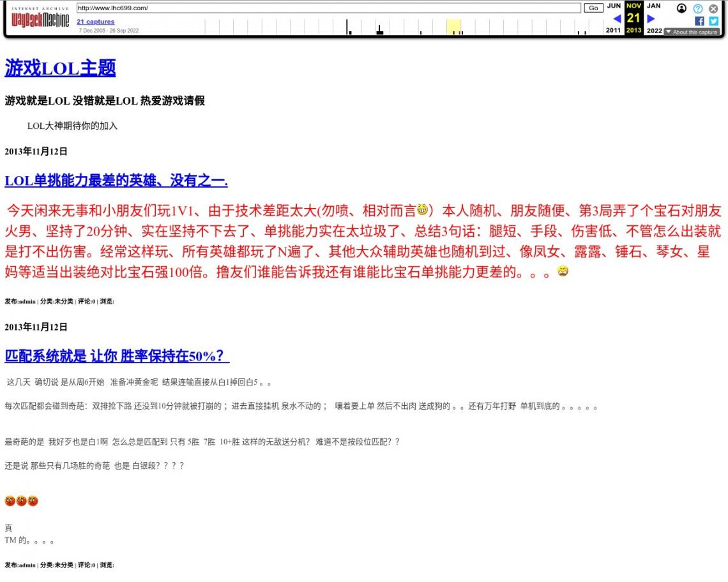Open post "匹配系统就是 让你 胜率保持在50%?"
Viewport: 728px width, 582px height.
coord(117,356)
